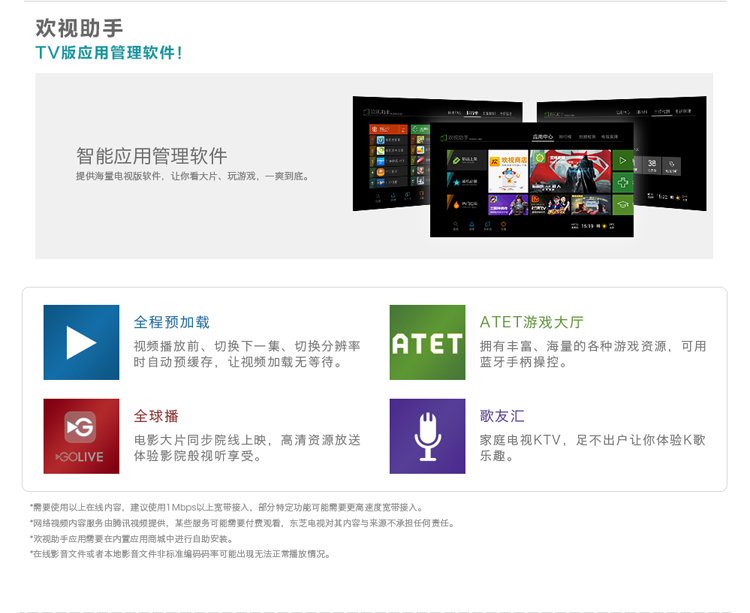Screen dimensions: 750x613
Task: Click the footnote about 腾讯视频 content service
Action: [x=242, y=523]
